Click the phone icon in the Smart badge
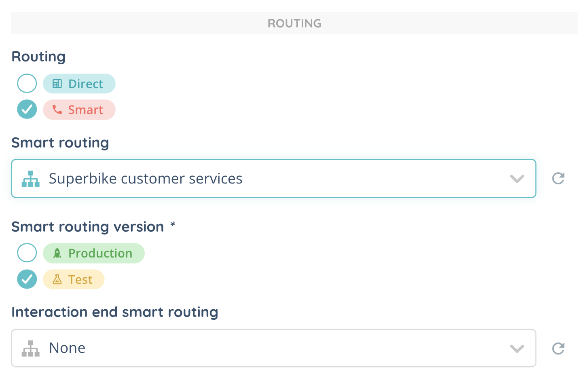Viewport: 588px width, 380px height. coord(57,110)
